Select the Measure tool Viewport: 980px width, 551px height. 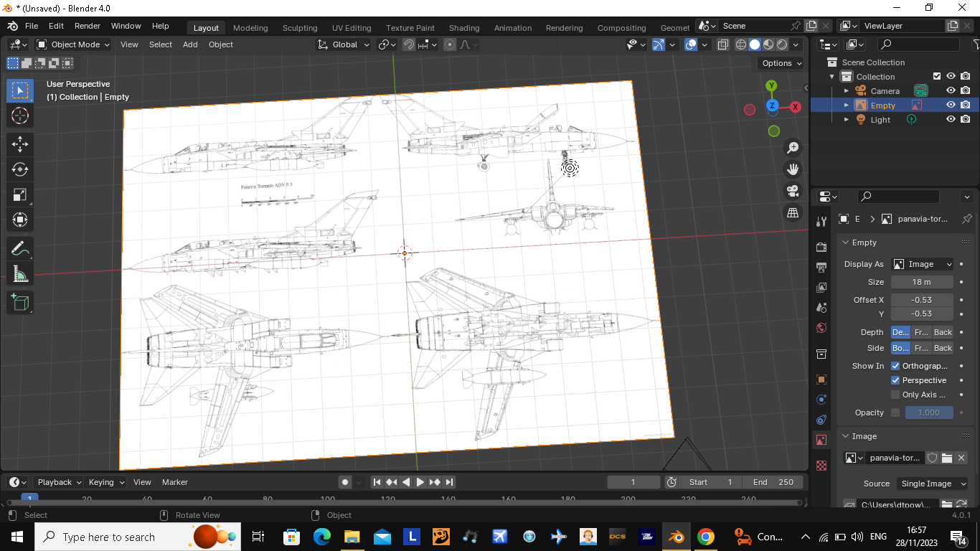click(20, 274)
